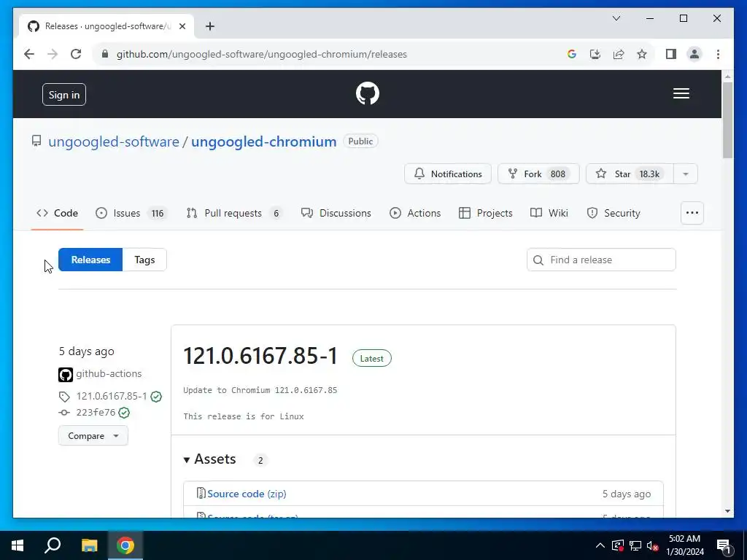
Task: Open the Discussions tab
Action: (336, 213)
